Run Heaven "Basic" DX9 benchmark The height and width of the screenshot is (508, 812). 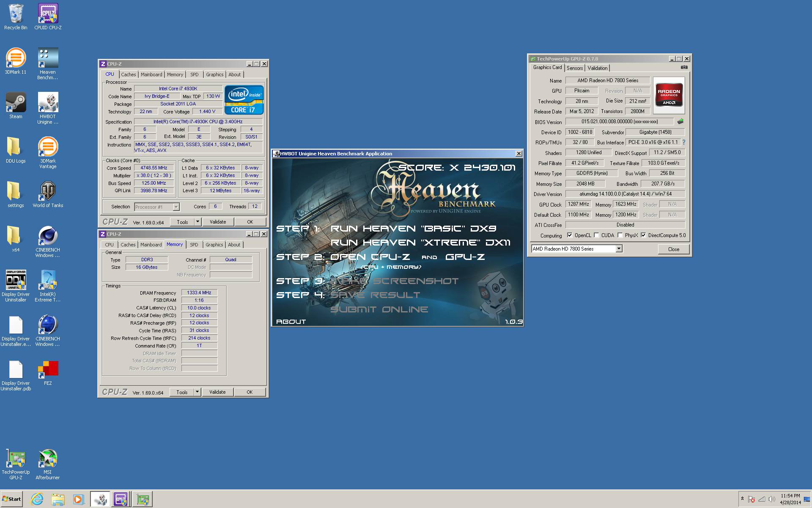[413, 229]
